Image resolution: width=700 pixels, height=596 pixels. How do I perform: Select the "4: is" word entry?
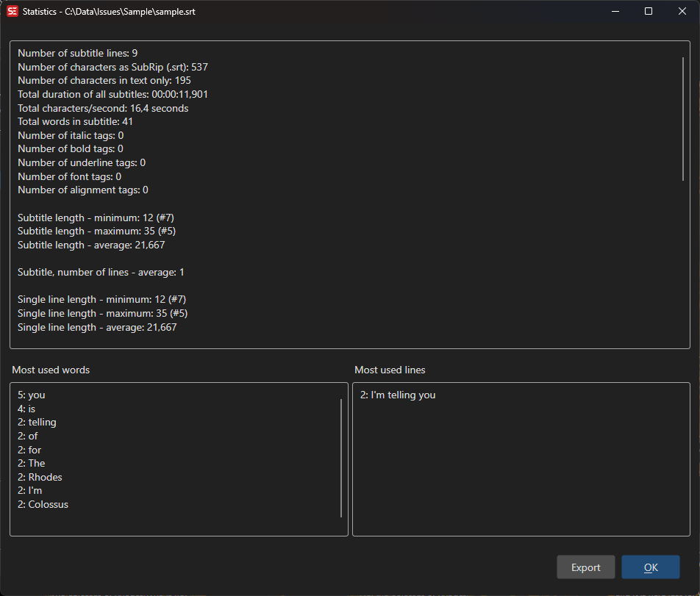pos(28,408)
